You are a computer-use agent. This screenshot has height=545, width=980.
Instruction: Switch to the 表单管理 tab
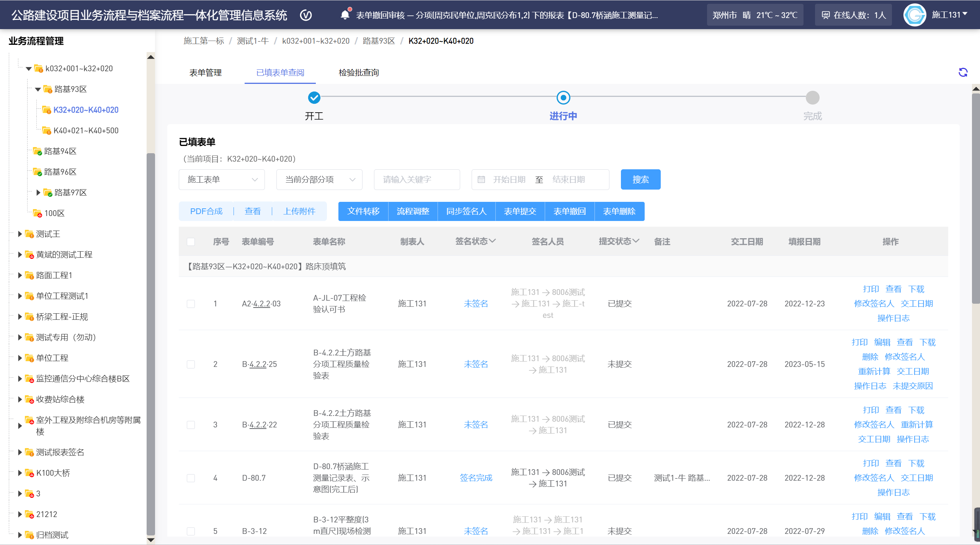[206, 72]
